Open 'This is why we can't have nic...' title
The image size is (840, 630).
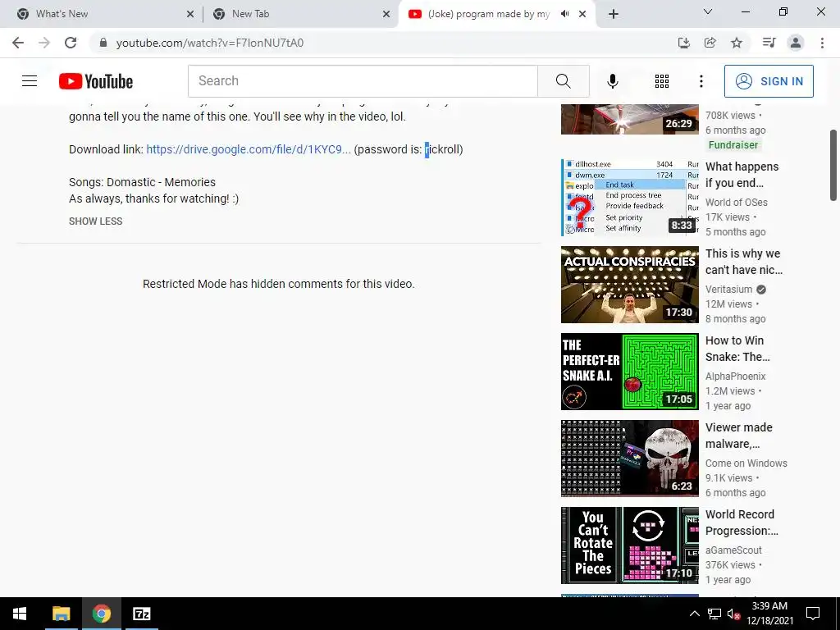pos(744,262)
